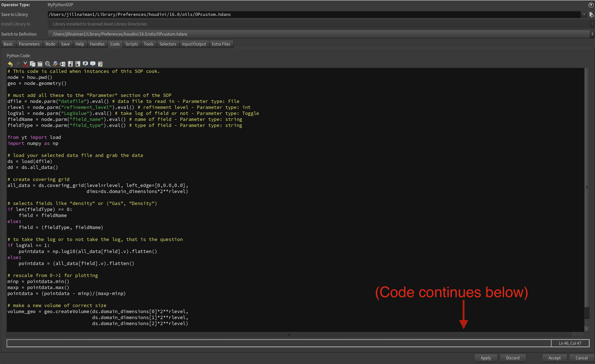Click the line 'import numpy as np'
Viewport: 595px width, 364px height.
tap(33, 143)
